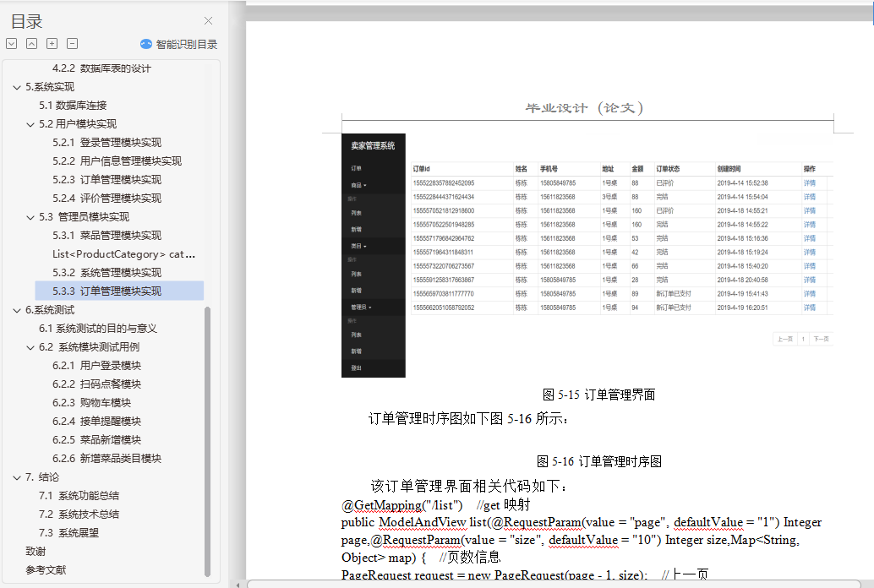Go to 7.2 系统技术总结
The width and height of the screenshot is (874, 588).
[79, 514]
